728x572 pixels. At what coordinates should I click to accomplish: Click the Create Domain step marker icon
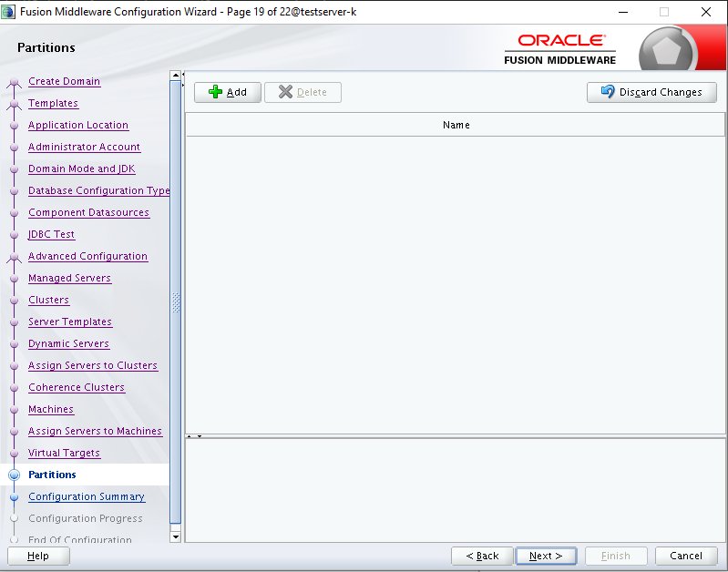(15, 83)
